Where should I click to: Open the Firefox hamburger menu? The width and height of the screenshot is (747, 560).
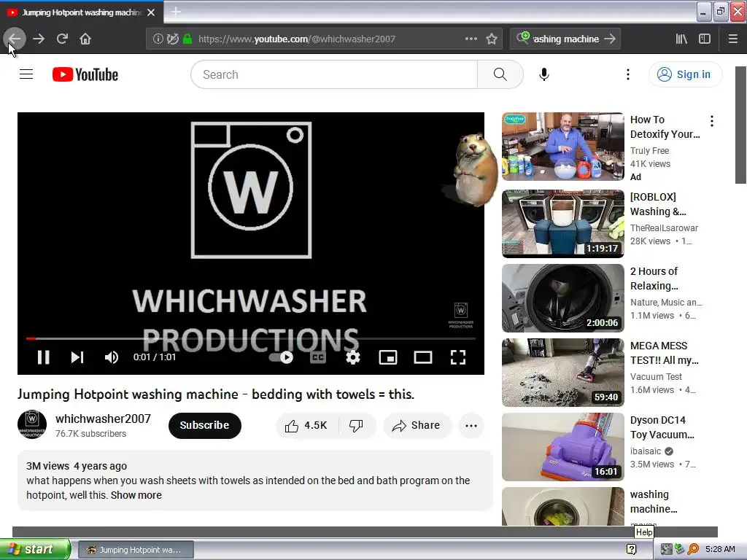pyautogui.click(x=733, y=39)
